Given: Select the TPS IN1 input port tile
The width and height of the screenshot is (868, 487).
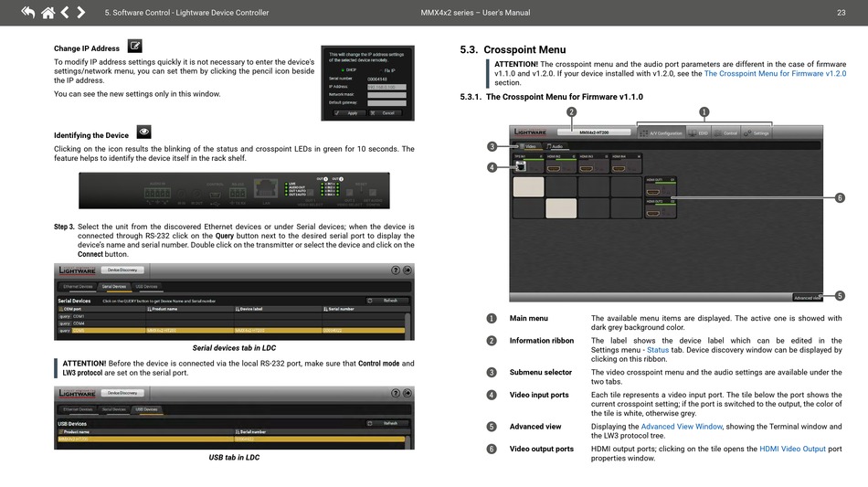Looking at the screenshot, I should click(x=528, y=164).
